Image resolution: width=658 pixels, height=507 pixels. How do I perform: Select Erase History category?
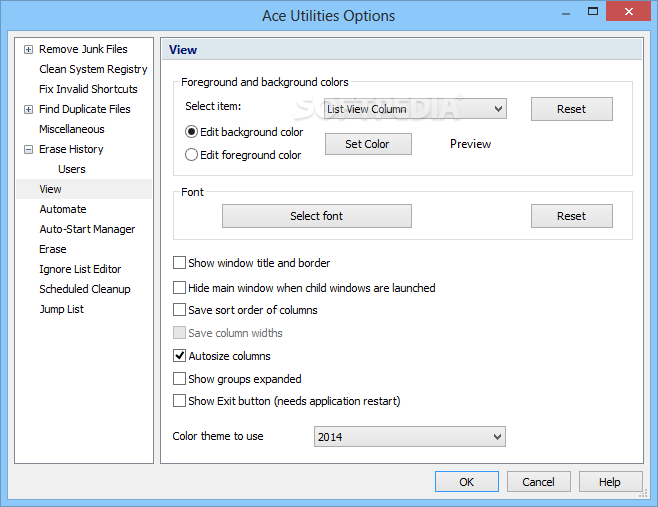[71, 149]
